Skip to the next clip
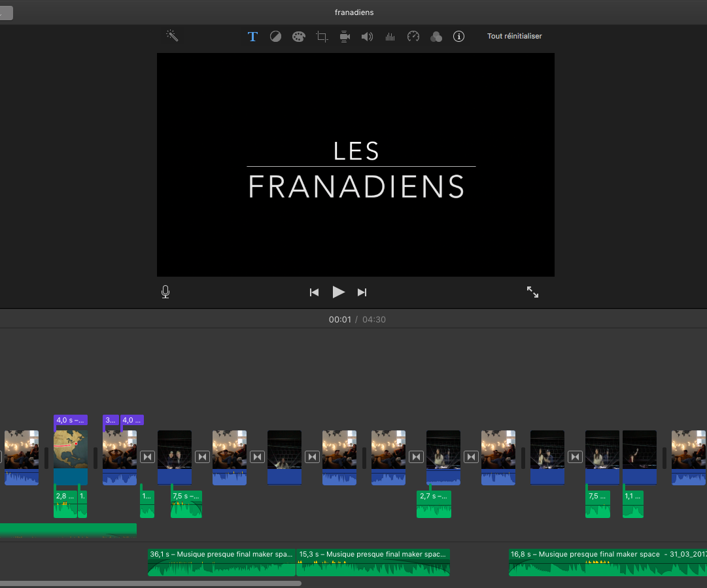Screen dimensions: 707x588 coord(362,292)
